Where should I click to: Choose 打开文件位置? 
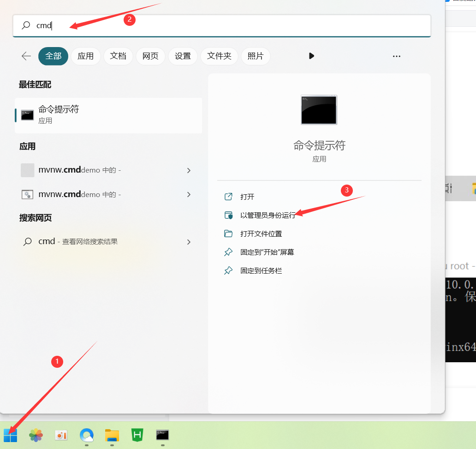point(261,233)
